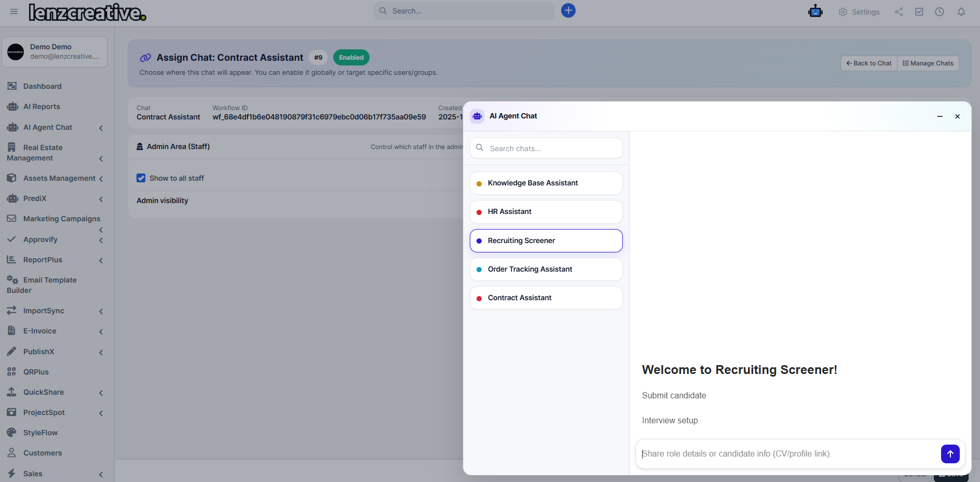The image size is (980, 482).
Task: Select the HR Assistant chat
Action: click(x=546, y=211)
